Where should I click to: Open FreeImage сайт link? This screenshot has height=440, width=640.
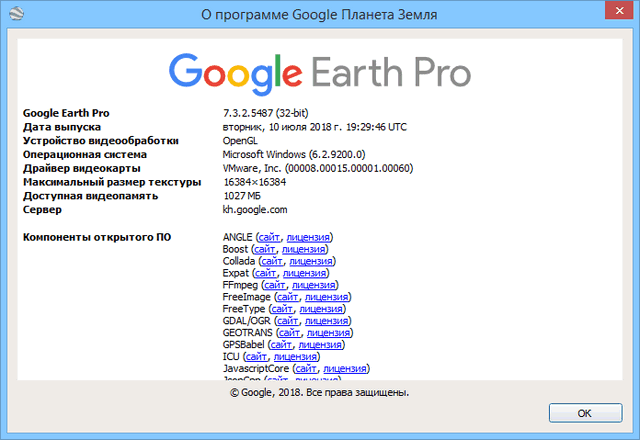[x=288, y=297]
